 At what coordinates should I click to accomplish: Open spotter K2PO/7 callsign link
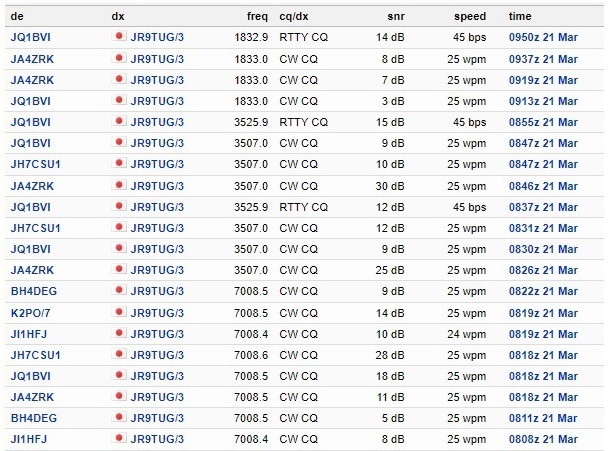coord(30,313)
